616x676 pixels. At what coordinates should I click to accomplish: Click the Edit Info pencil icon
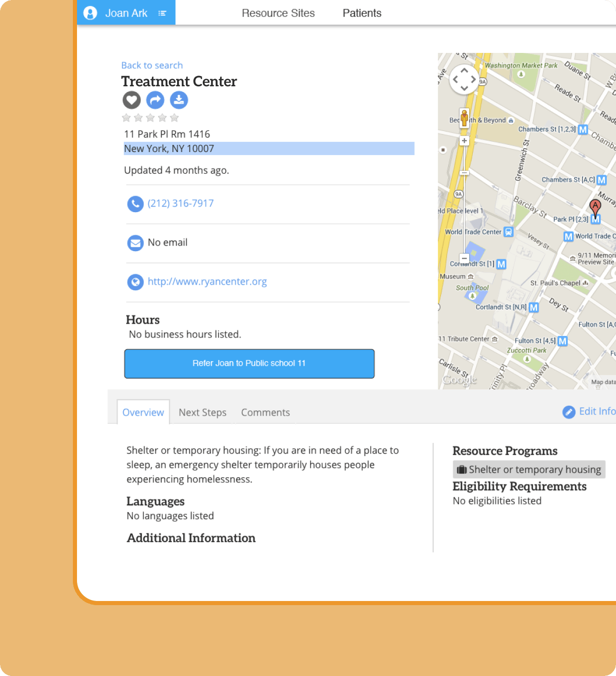(x=569, y=411)
